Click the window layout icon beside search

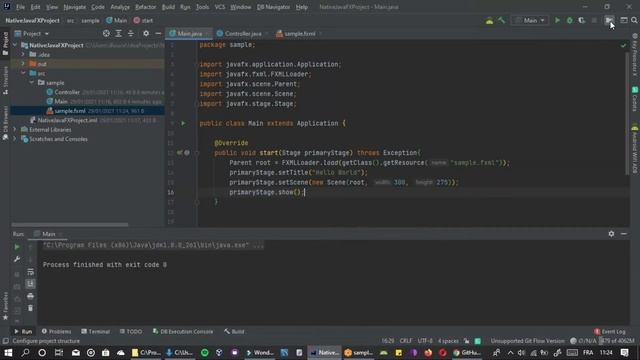coord(624,20)
